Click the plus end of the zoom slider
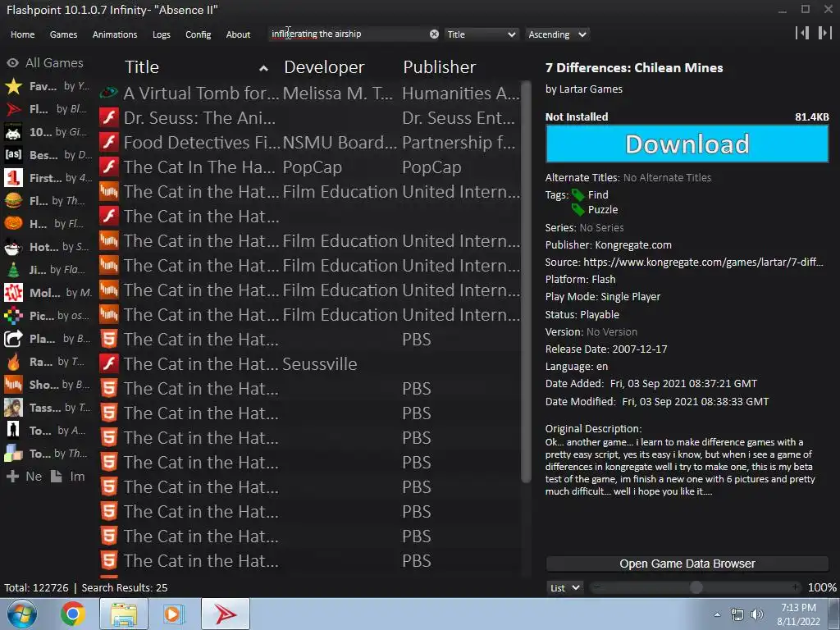The image size is (840, 630). click(796, 587)
